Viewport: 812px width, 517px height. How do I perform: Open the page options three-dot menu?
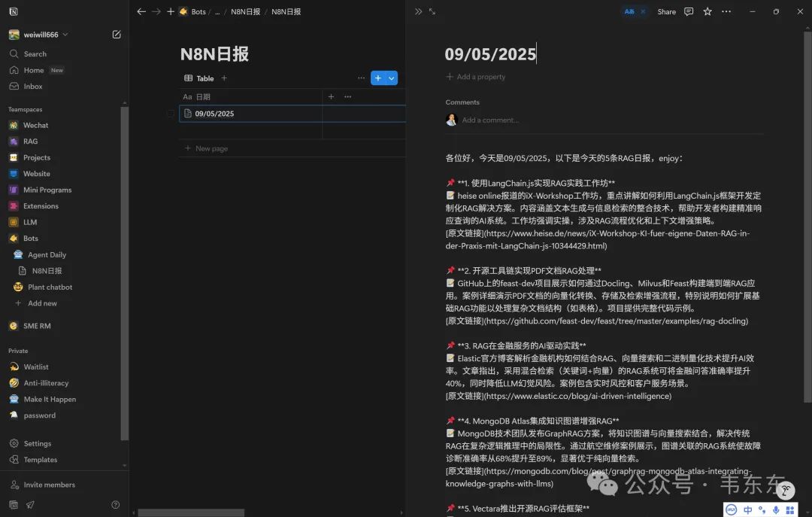tap(726, 11)
